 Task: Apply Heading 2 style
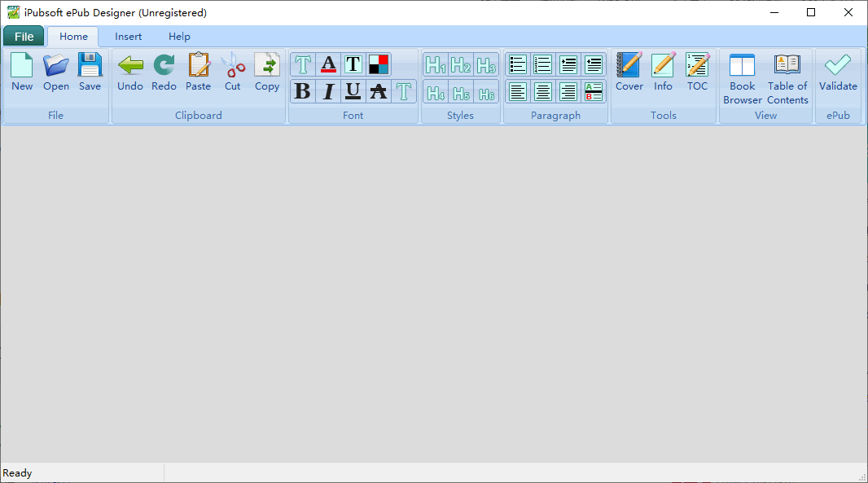click(461, 65)
